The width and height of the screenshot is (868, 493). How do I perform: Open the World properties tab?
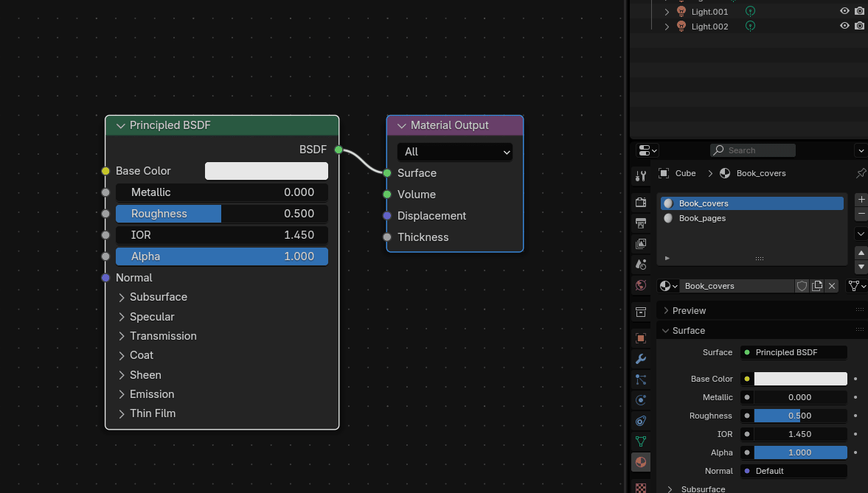point(641,285)
